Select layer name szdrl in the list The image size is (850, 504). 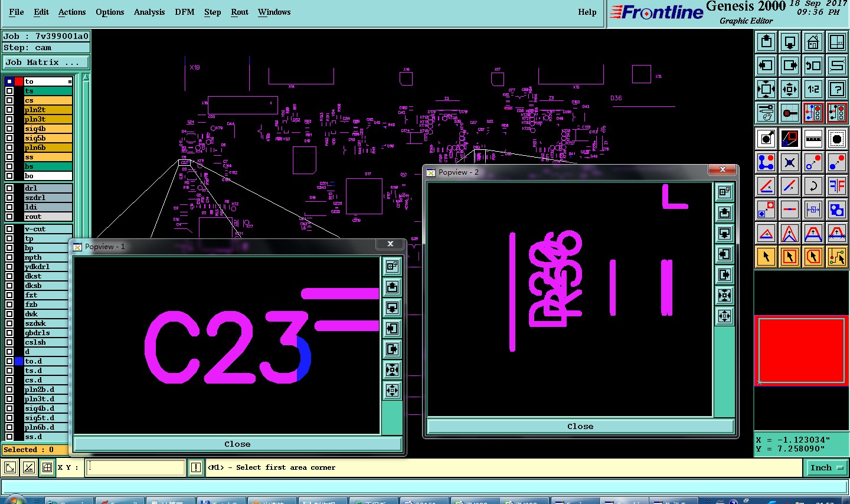[x=48, y=198]
